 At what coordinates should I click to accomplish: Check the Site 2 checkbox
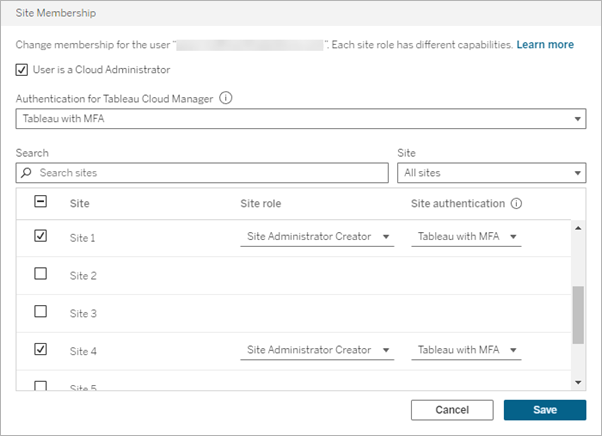(41, 274)
